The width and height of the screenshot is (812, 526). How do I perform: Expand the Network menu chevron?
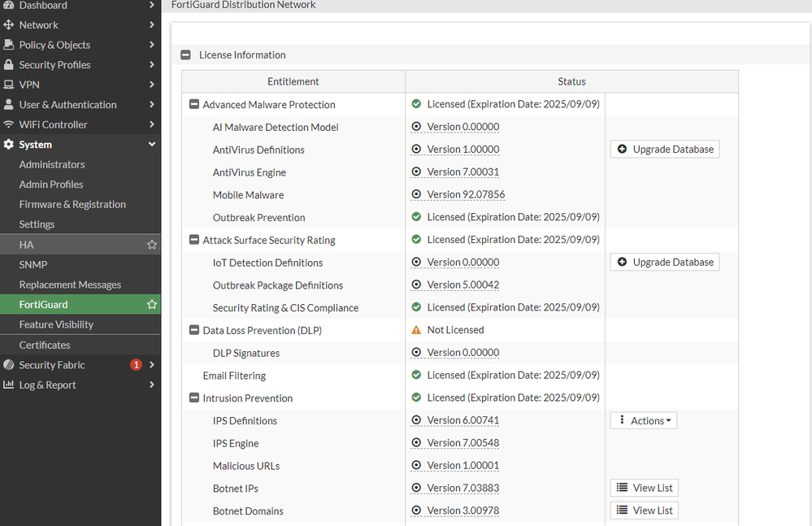[x=152, y=24]
